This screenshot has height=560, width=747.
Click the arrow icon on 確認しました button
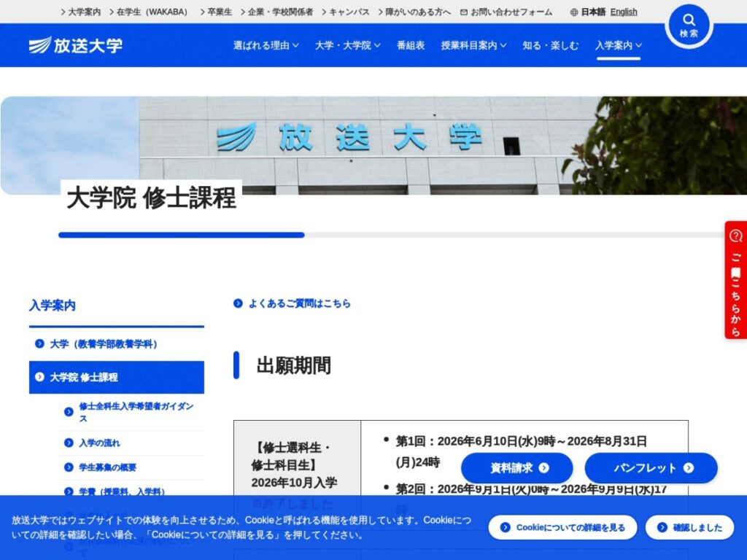tap(662, 527)
